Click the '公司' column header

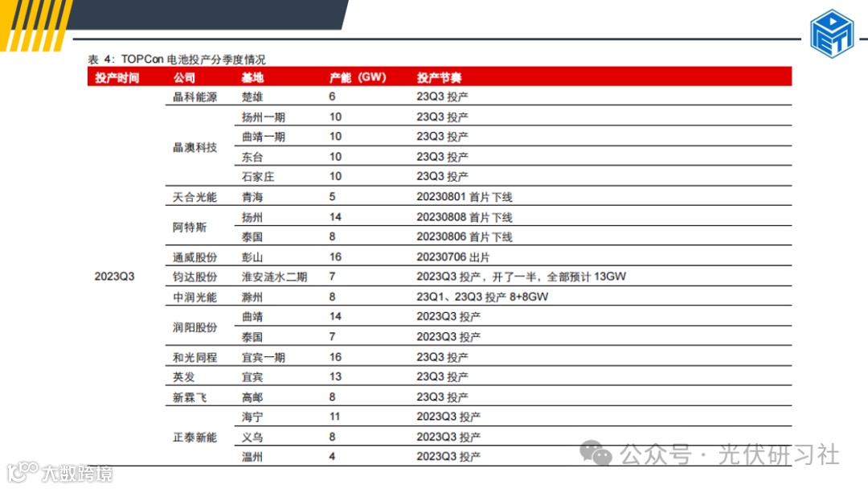184,77
